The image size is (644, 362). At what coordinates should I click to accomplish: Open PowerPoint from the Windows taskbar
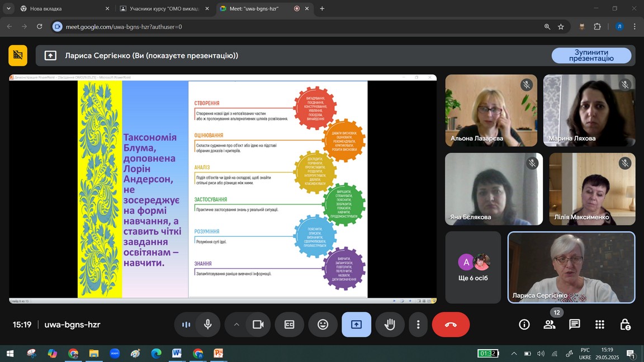(x=219, y=354)
